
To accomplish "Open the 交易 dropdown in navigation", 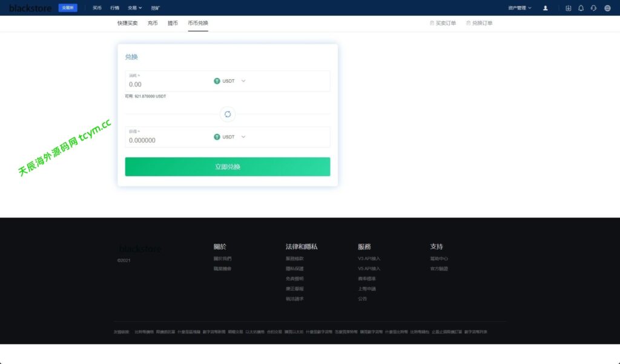I will pos(134,8).
